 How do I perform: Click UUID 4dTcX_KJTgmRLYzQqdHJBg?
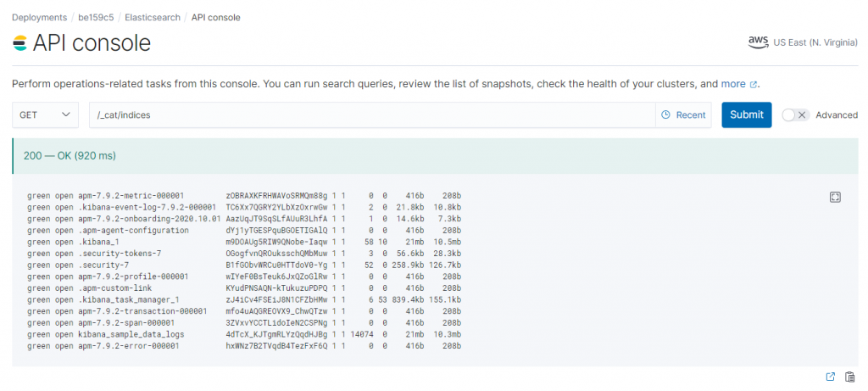[277, 334]
